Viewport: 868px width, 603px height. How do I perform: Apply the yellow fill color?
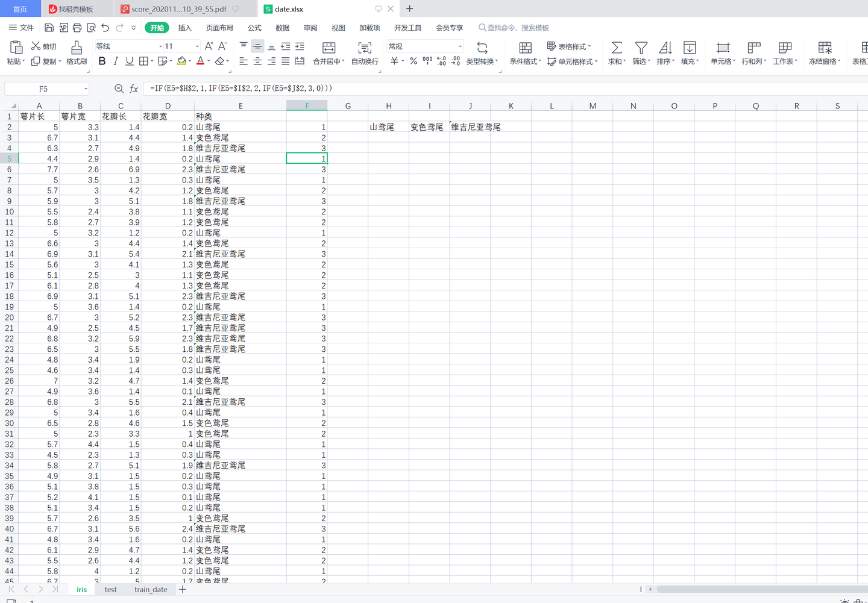pyautogui.click(x=181, y=61)
